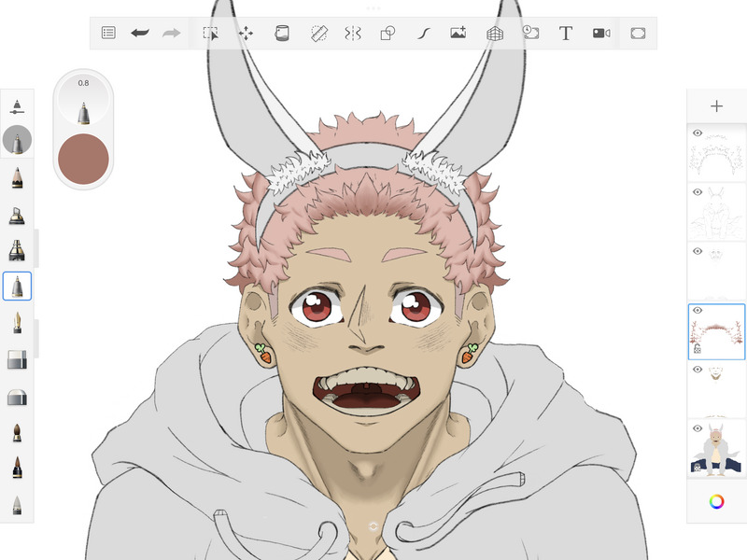747x560 pixels.
Task: Select the line art sketch layer thumbnail
Action: pos(716,213)
